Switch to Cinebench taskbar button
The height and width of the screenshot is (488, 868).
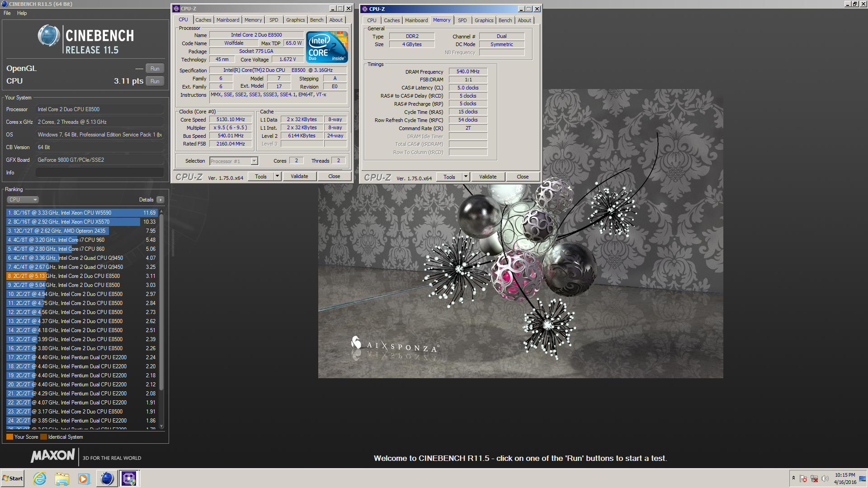pyautogui.click(x=107, y=479)
